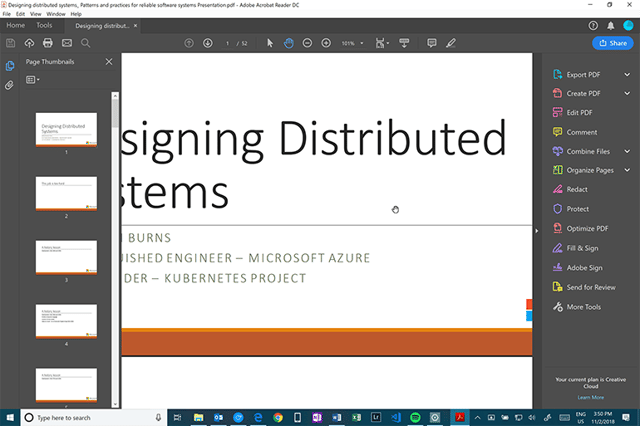Activate the Hand pan tool

pos(289,43)
